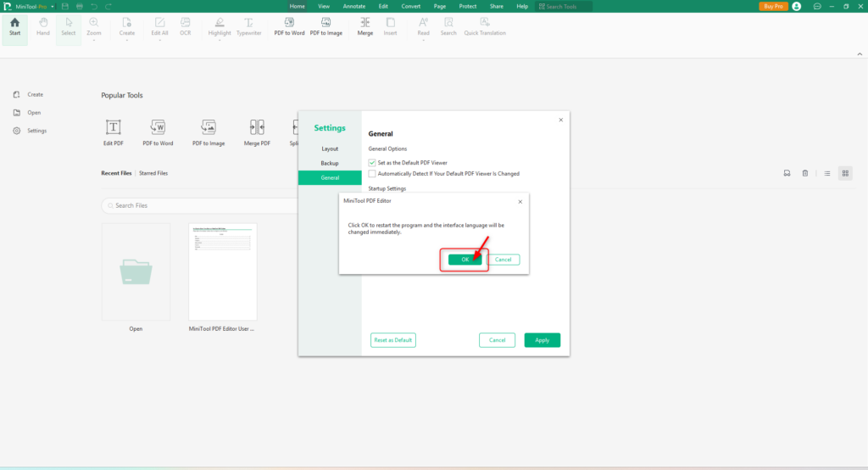Click the orange Buy Pro button
The height and width of the screenshot is (470, 868).
[773, 6]
